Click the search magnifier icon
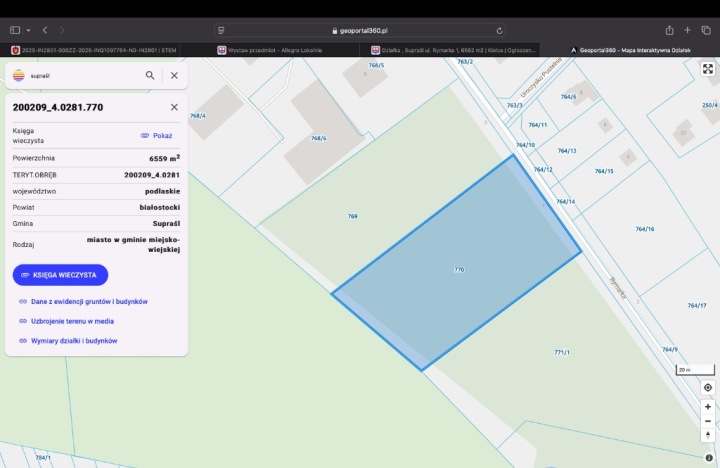Screen dimensions: 720x468 point(150,75)
